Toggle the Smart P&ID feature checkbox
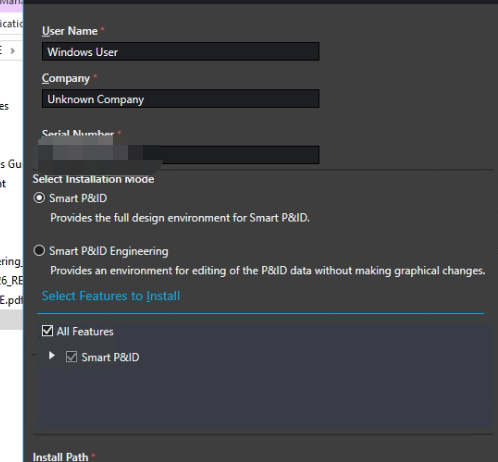The width and height of the screenshot is (498, 462). point(71,357)
